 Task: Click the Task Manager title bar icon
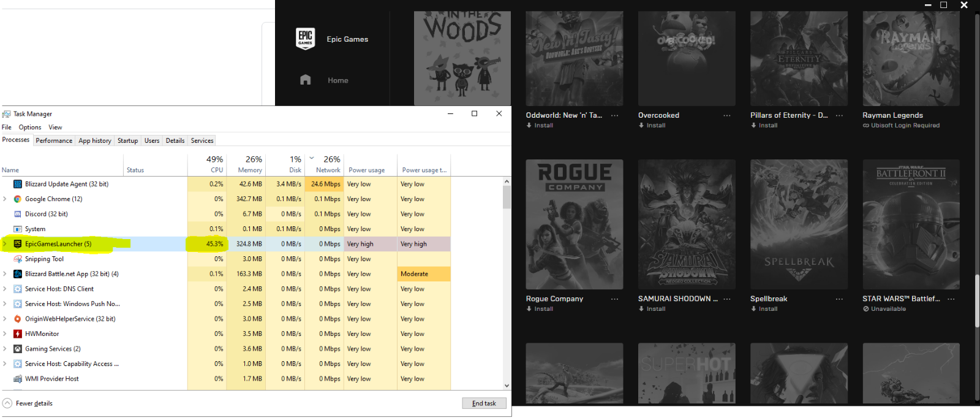click(x=6, y=114)
